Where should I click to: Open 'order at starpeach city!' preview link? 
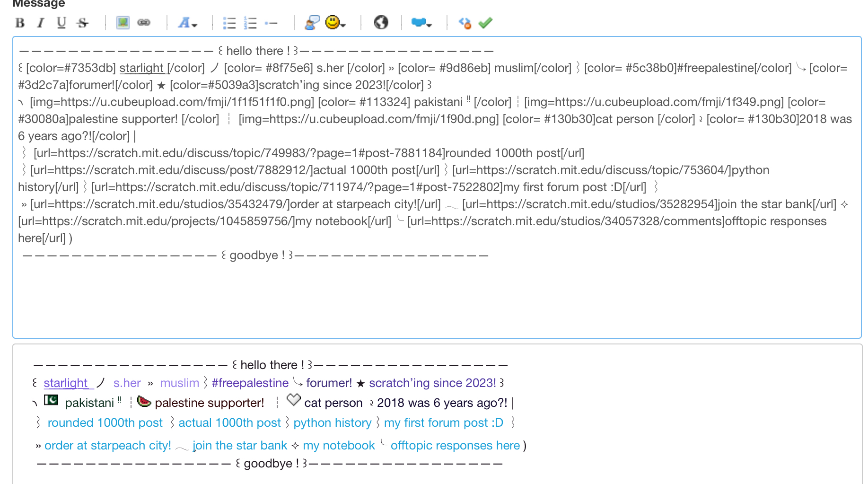tap(108, 445)
